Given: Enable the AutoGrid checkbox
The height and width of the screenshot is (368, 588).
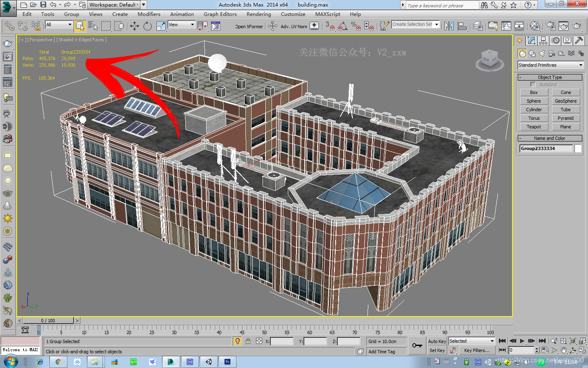Looking at the screenshot, I should click(533, 84).
